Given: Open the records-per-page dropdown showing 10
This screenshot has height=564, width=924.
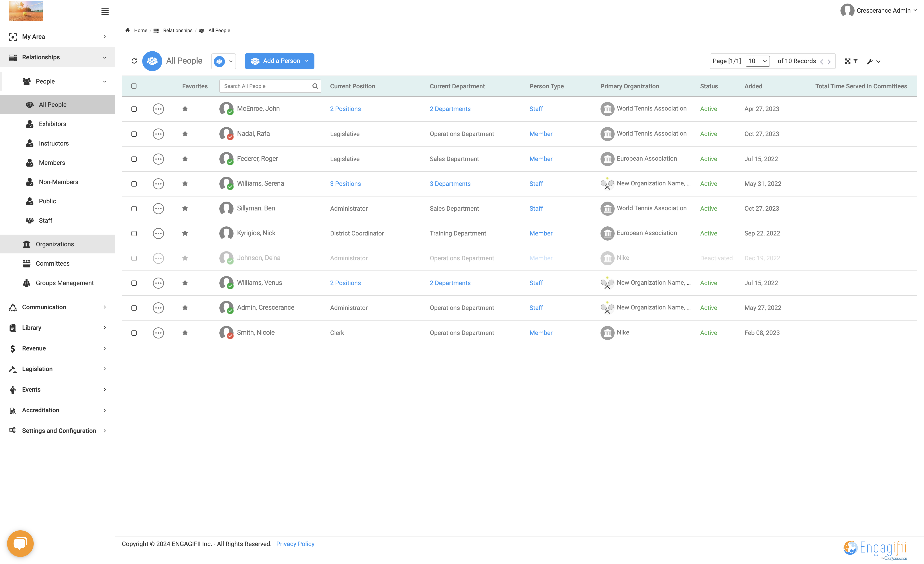Looking at the screenshot, I should (x=758, y=61).
